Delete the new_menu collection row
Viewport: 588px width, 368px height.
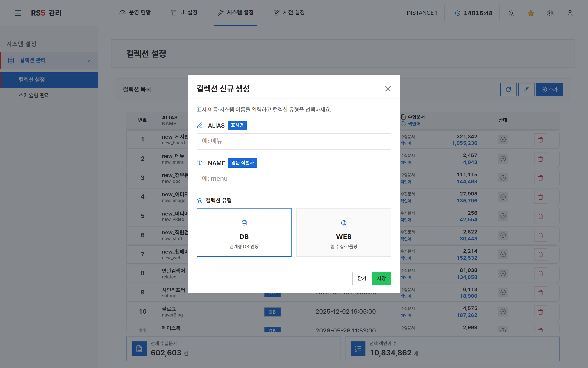[x=540, y=159]
